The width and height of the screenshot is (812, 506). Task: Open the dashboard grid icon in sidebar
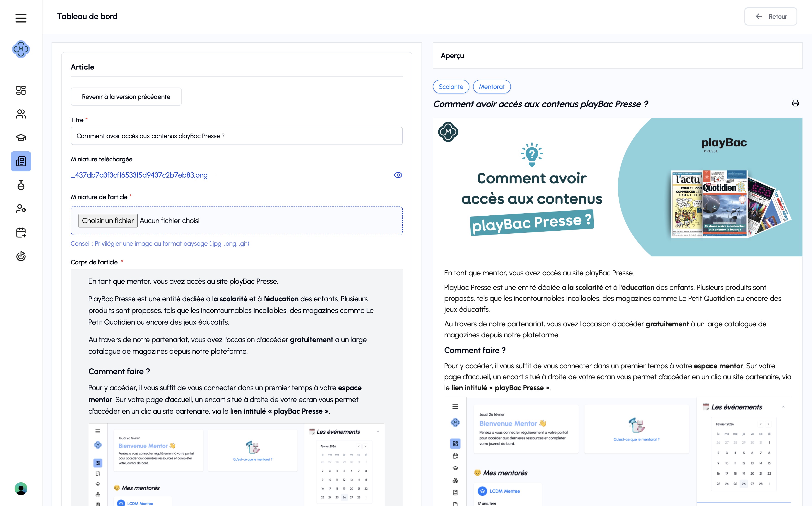pos(21,90)
